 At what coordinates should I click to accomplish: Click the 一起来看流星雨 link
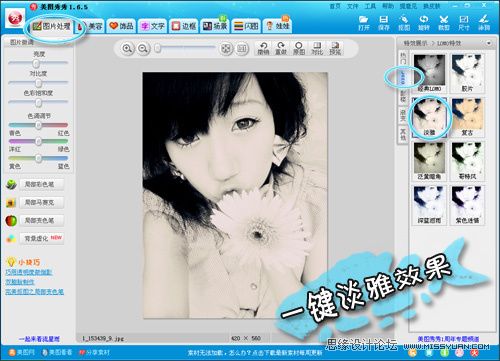point(39,339)
